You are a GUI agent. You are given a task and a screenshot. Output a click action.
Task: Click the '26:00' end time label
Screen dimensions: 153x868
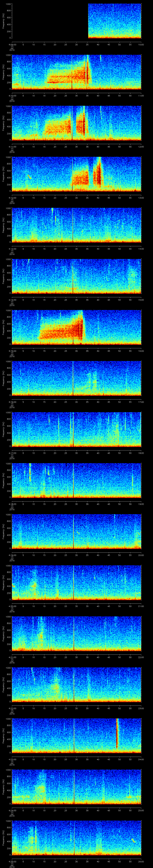(141, 861)
